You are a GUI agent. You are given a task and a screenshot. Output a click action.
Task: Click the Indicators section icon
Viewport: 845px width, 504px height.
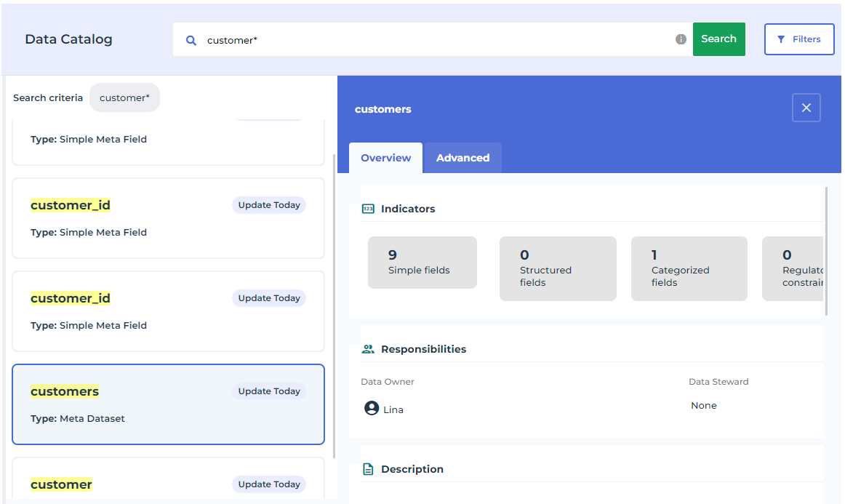point(368,209)
